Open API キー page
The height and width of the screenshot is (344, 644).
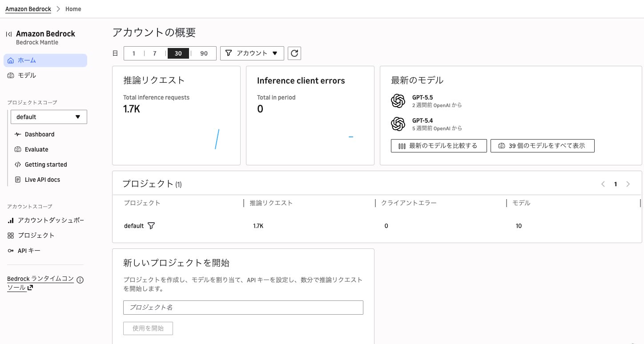pyautogui.click(x=29, y=251)
